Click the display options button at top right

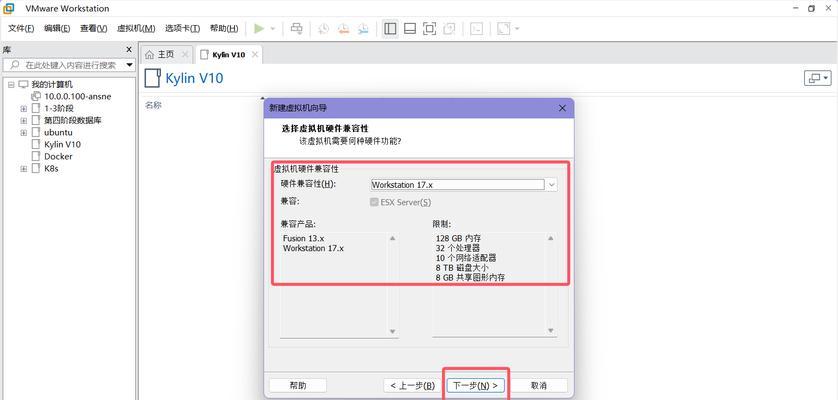tap(818, 79)
